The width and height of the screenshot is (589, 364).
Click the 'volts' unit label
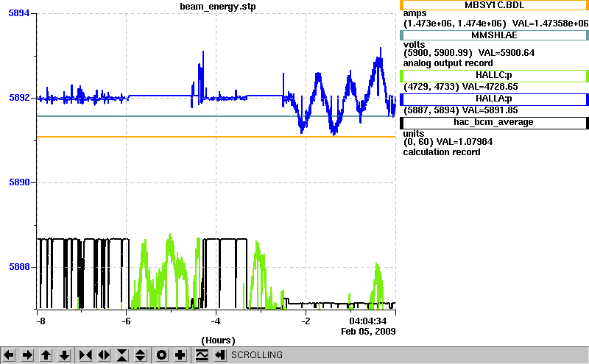click(414, 45)
